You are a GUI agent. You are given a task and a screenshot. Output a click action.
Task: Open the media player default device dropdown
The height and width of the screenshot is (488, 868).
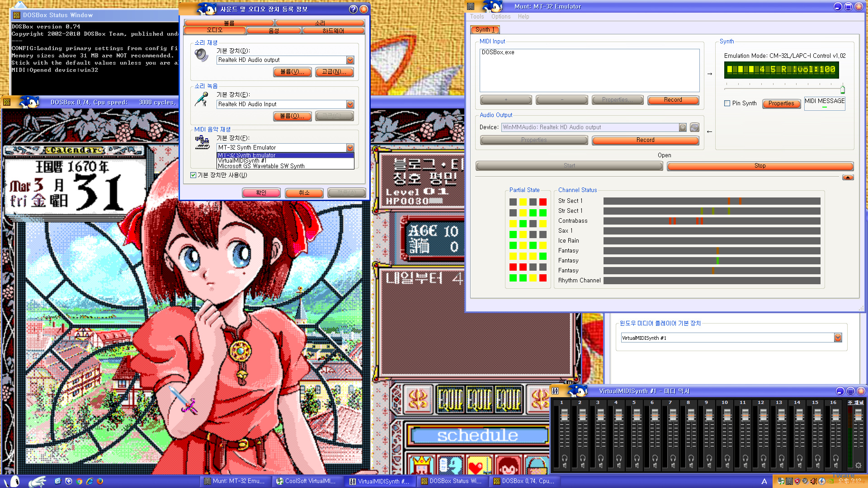pyautogui.click(x=838, y=338)
